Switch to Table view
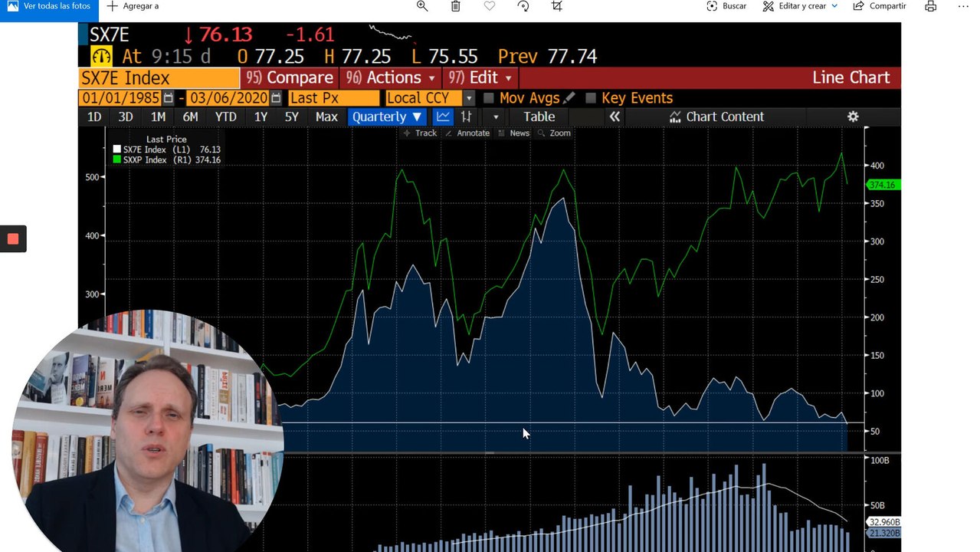The image size is (980, 552). [x=539, y=117]
